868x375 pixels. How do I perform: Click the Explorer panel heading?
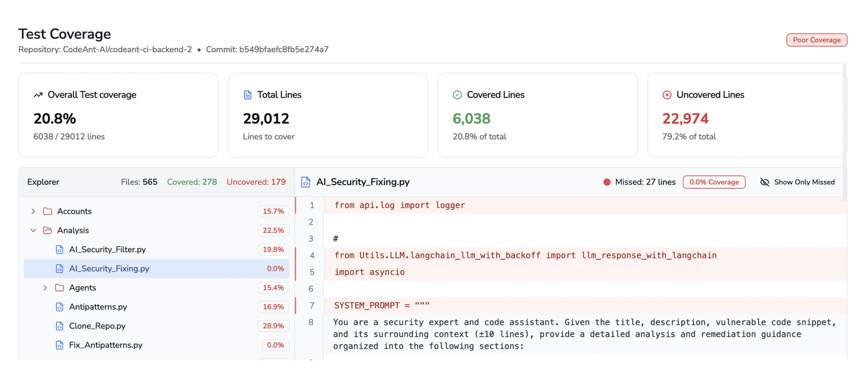[x=43, y=182]
